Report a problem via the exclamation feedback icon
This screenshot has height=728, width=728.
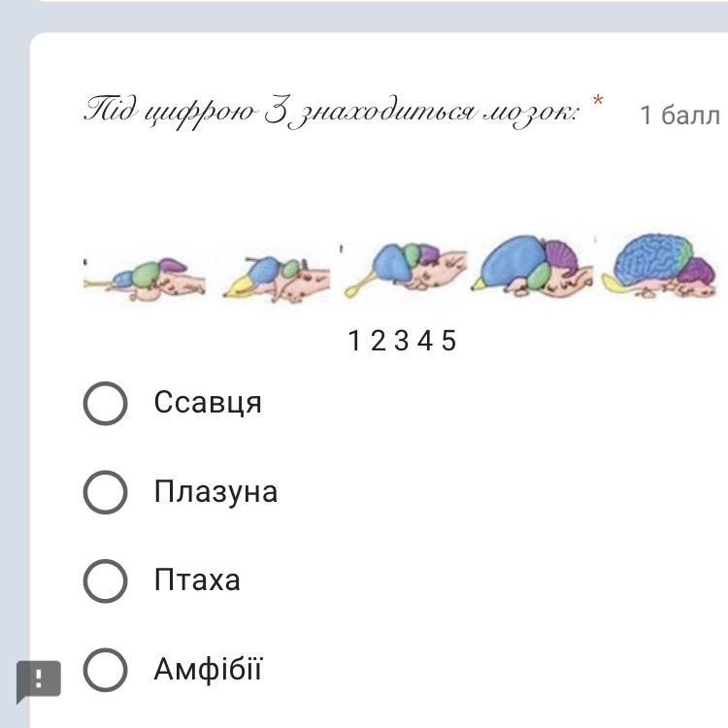(39, 679)
